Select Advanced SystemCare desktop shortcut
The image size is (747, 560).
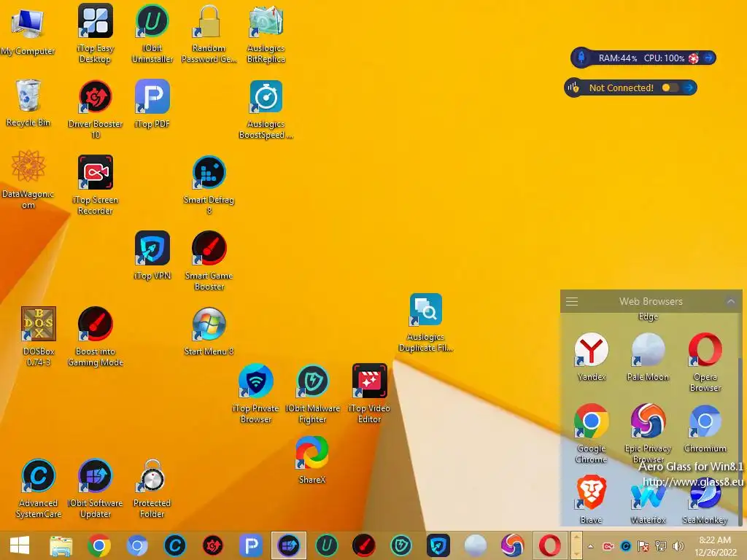[x=39, y=488]
